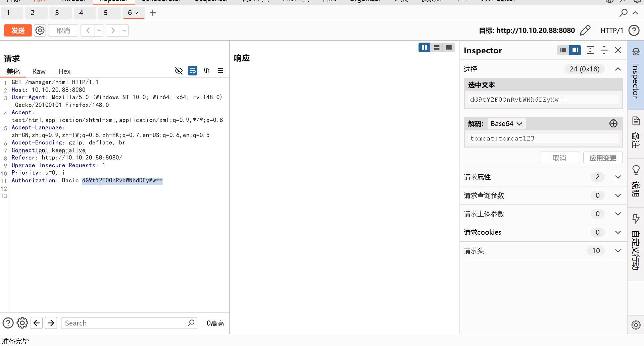Click 应用变更 apply changes button

point(603,158)
